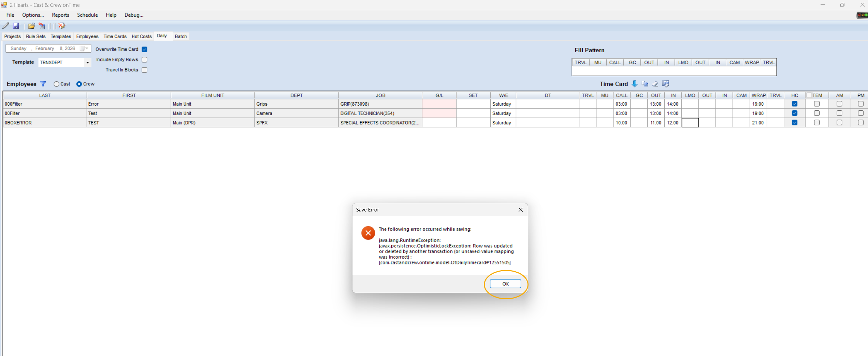Check AM checkbox for 000Filter Error row
This screenshot has height=356, width=868.
(839, 104)
